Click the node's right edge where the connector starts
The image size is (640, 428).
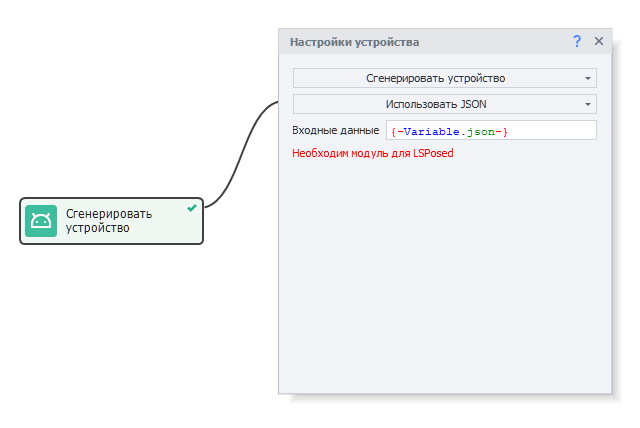click(x=203, y=208)
